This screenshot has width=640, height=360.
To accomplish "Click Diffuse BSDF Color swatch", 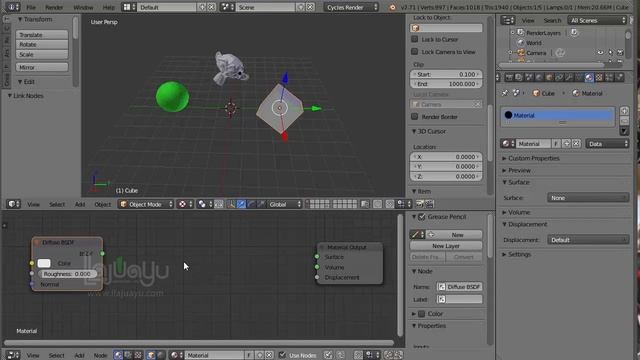I will (x=44, y=263).
